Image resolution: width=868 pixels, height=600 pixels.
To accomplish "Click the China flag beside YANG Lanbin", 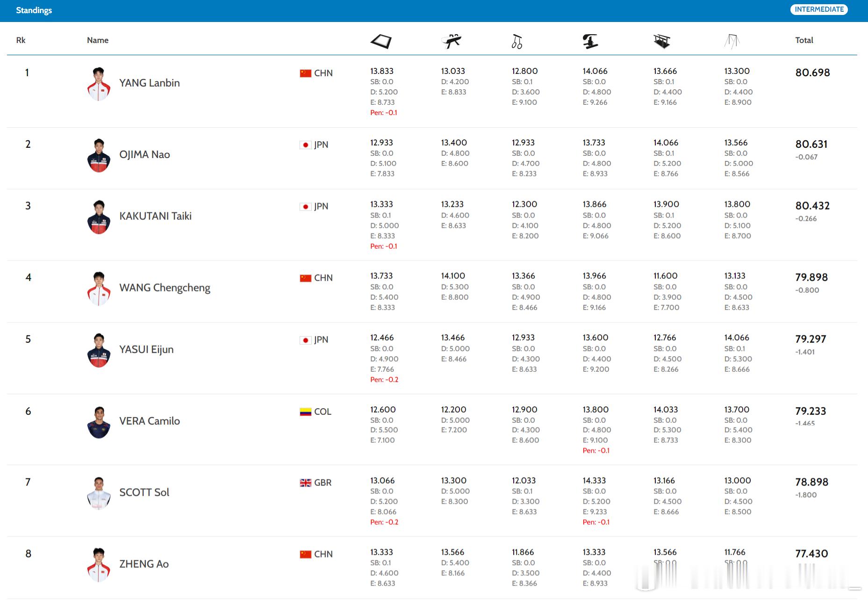I will [x=306, y=73].
